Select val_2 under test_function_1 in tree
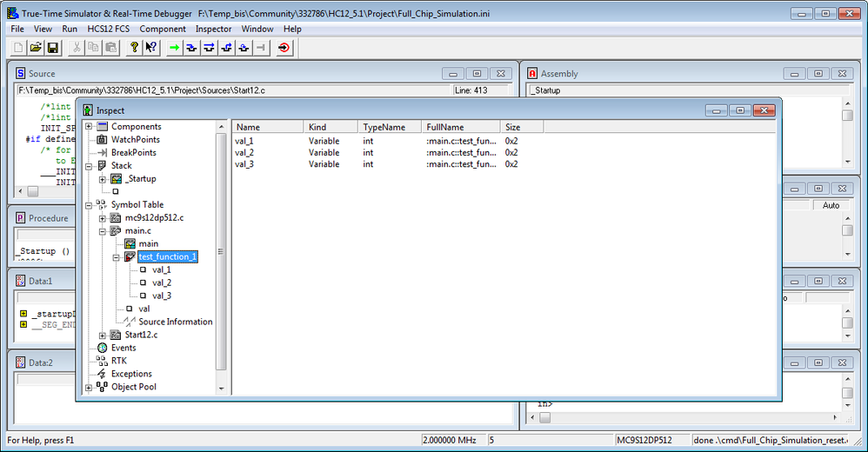This screenshot has height=452, width=868. click(162, 282)
